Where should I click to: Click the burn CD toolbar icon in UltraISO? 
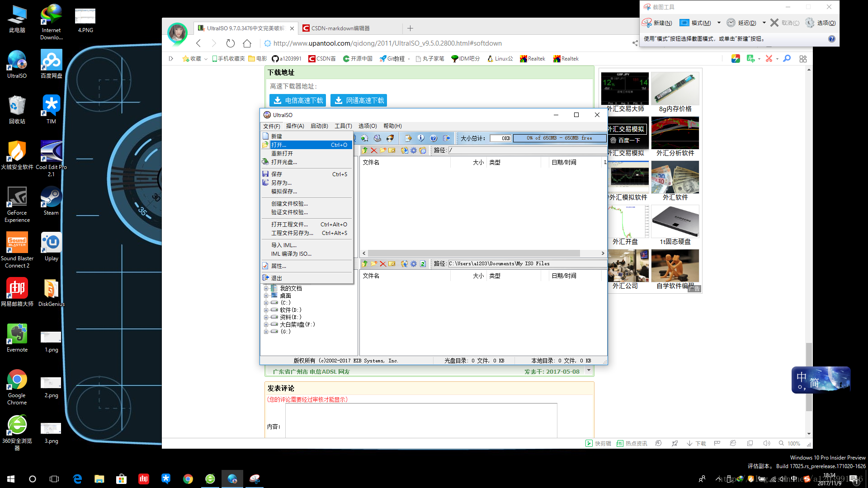390,138
